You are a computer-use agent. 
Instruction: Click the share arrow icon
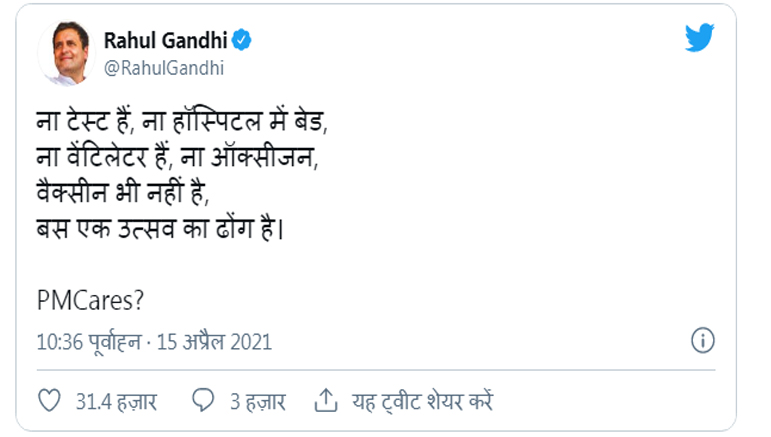[325, 402]
